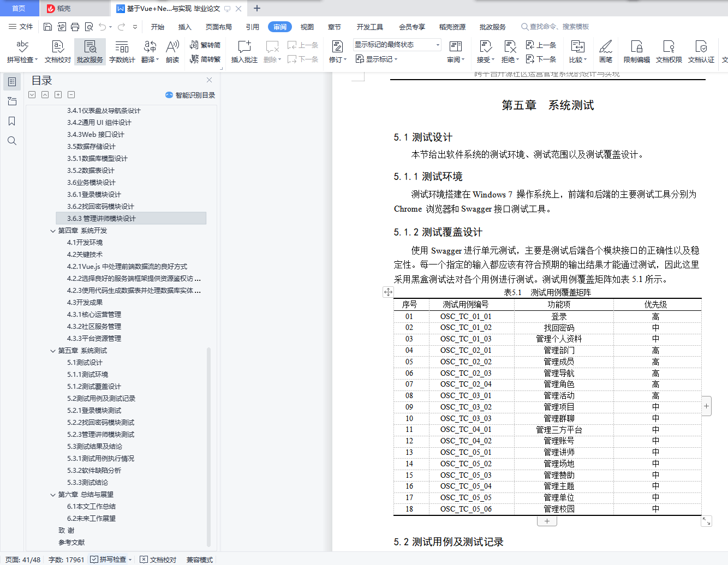Screen dimensions: 728x565
Task: Click the minus icon to demote outline level
Action: [x=71, y=95]
